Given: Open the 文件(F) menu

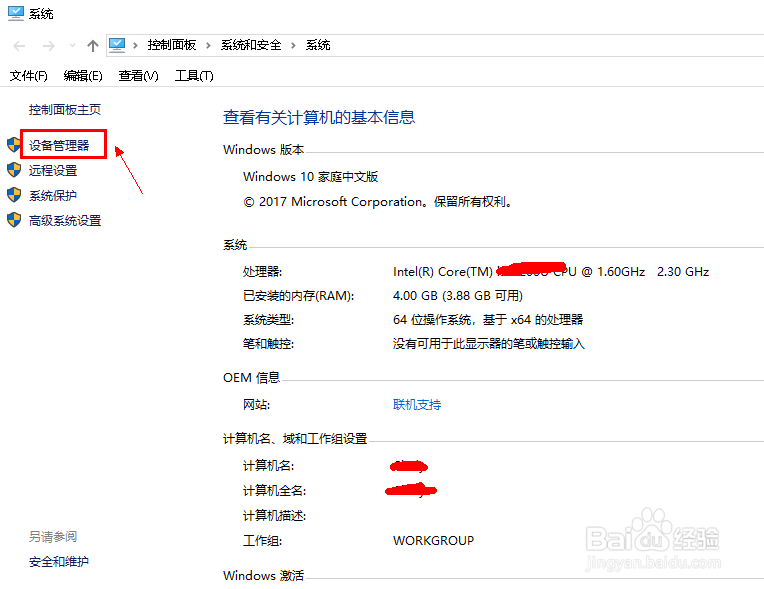Looking at the screenshot, I should click(29, 76).
